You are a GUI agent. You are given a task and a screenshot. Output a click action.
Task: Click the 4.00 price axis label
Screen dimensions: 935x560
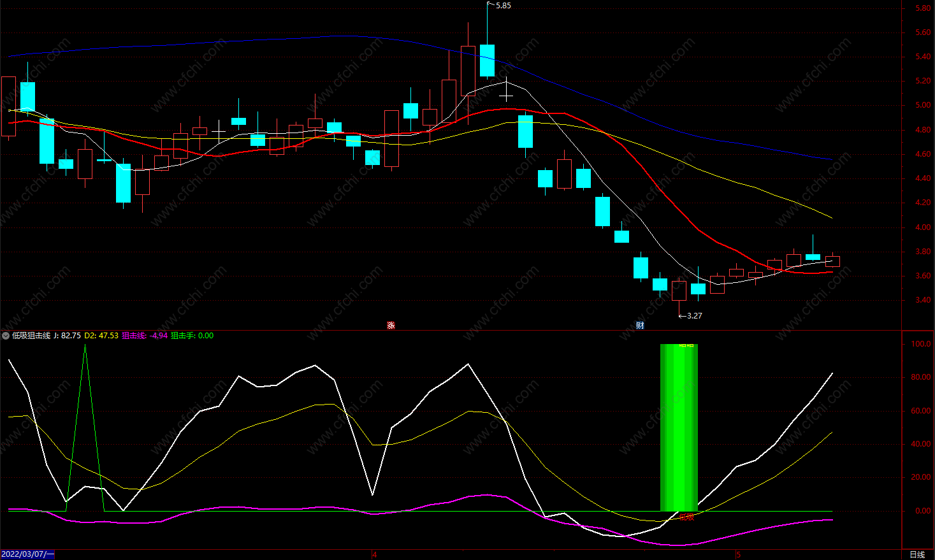(923, 227)
